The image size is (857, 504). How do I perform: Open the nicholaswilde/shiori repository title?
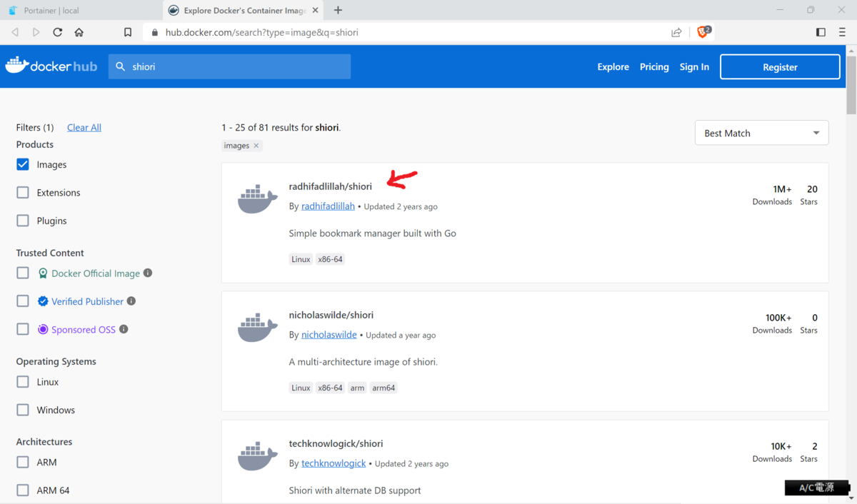click(x=331, y=315)
